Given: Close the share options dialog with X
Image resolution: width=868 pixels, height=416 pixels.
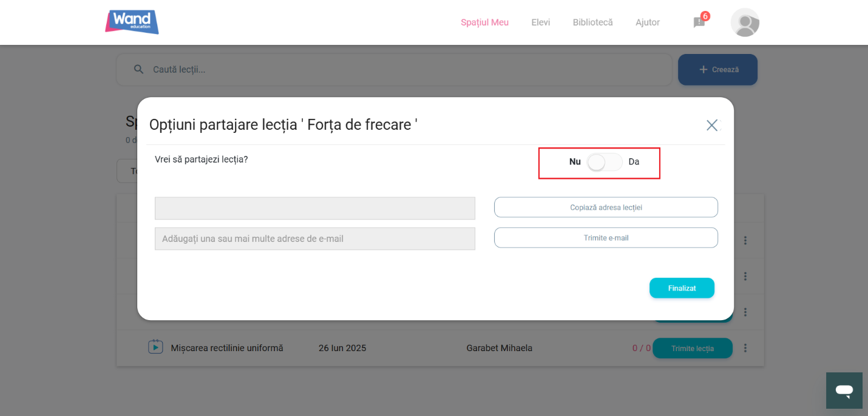Looking at the screenshot, I should point(712,125).
